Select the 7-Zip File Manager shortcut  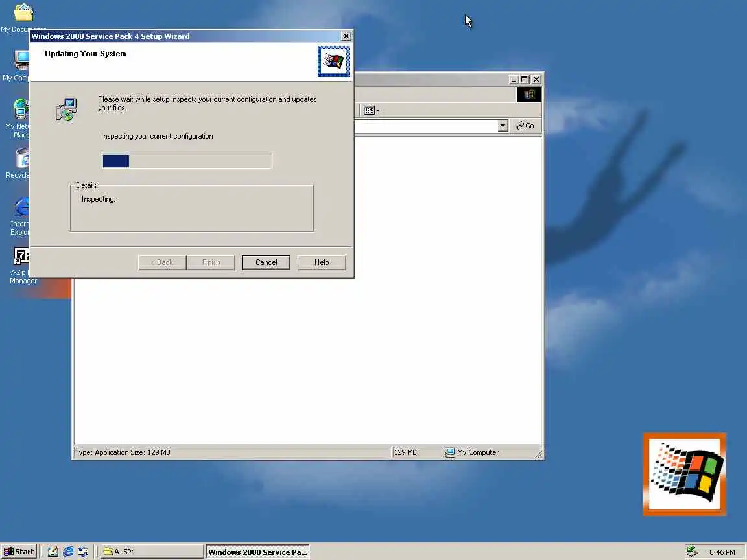(21, 266)
